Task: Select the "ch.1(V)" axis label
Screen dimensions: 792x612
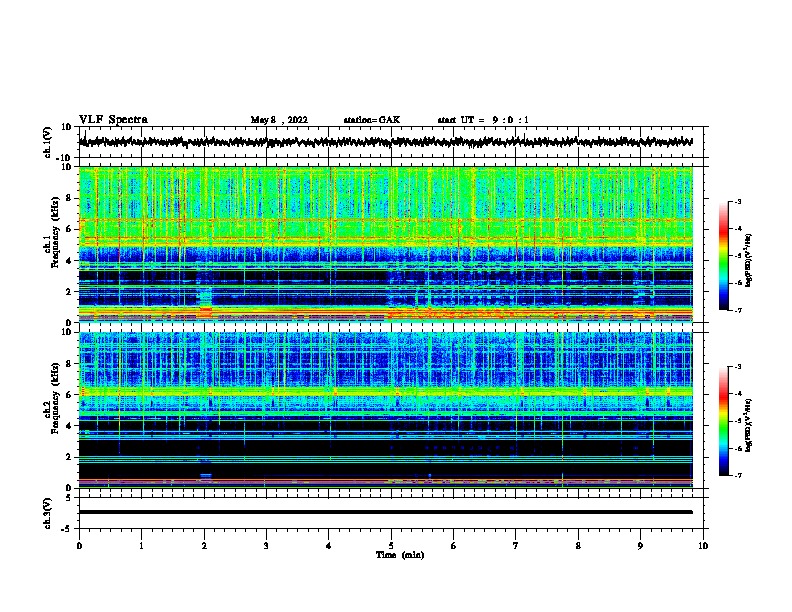Action: click(x=48, y=142)
